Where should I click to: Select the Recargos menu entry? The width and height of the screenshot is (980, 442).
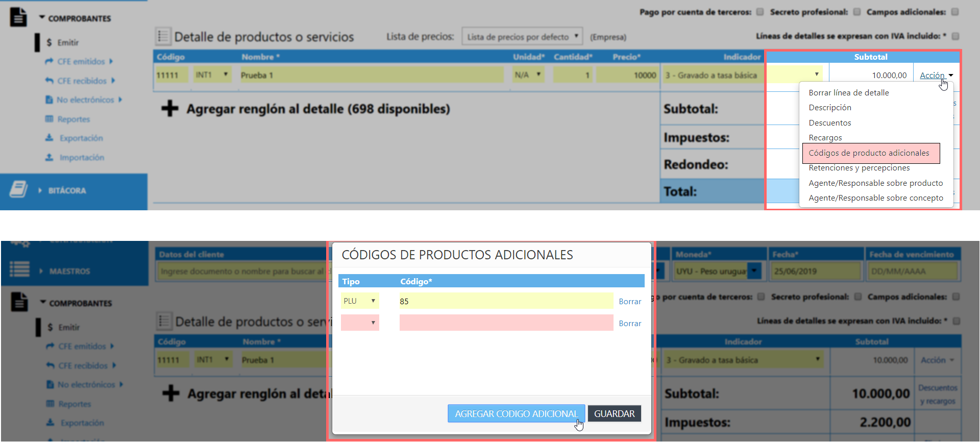pyautogui.click(x=825, y=137)
